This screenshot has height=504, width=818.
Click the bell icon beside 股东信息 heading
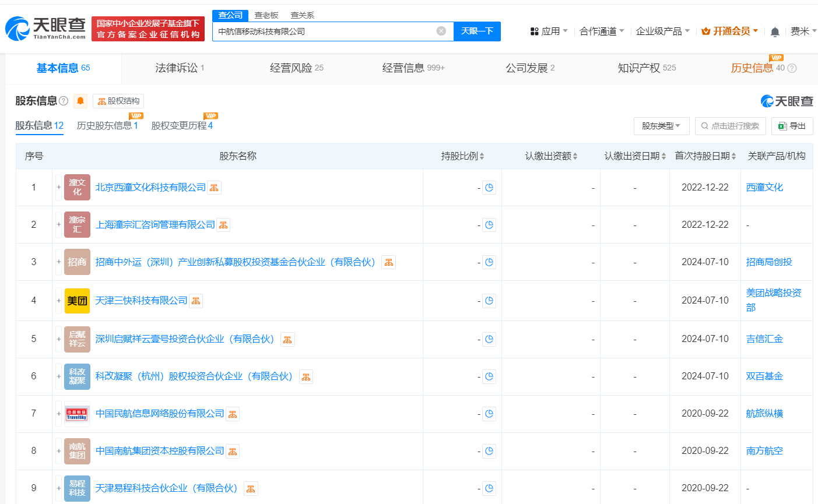coord(80,100)
